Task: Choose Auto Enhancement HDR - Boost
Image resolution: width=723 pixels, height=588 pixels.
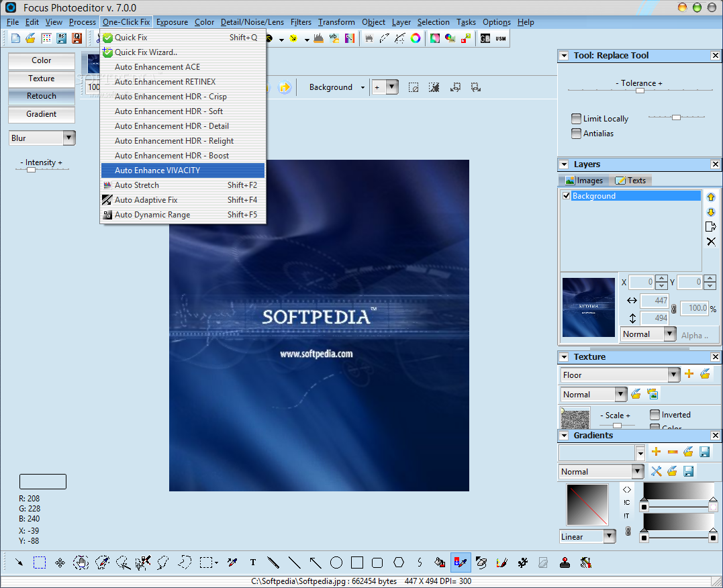Action: tap(183, 156)
